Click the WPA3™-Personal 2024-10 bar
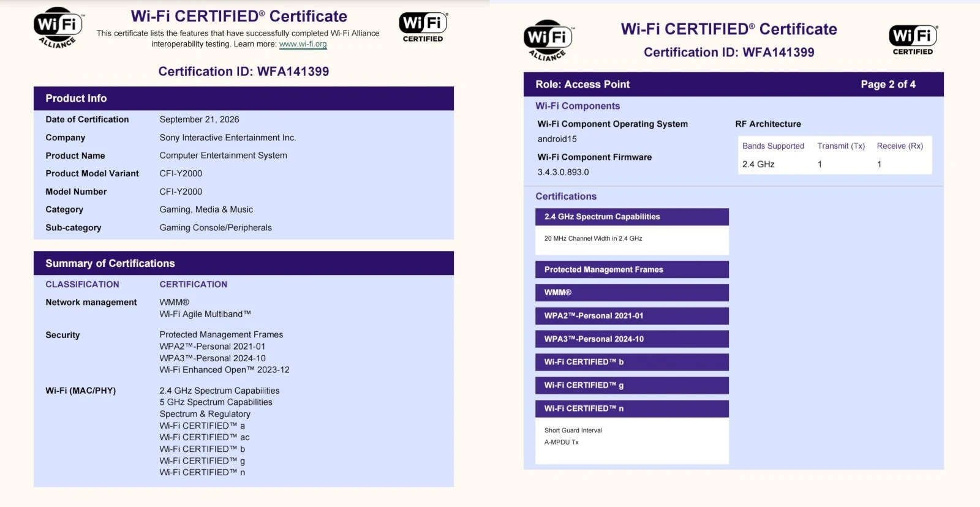Screen dimensions: 980x507 (632, 339)
